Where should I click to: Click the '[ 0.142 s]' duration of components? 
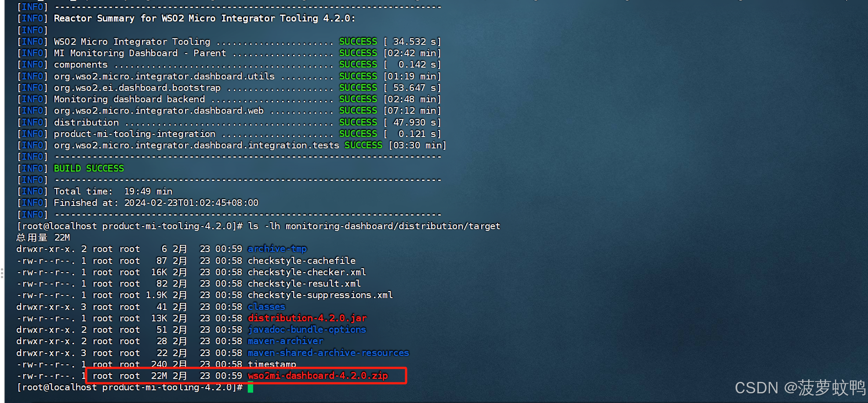coord(412,65)
